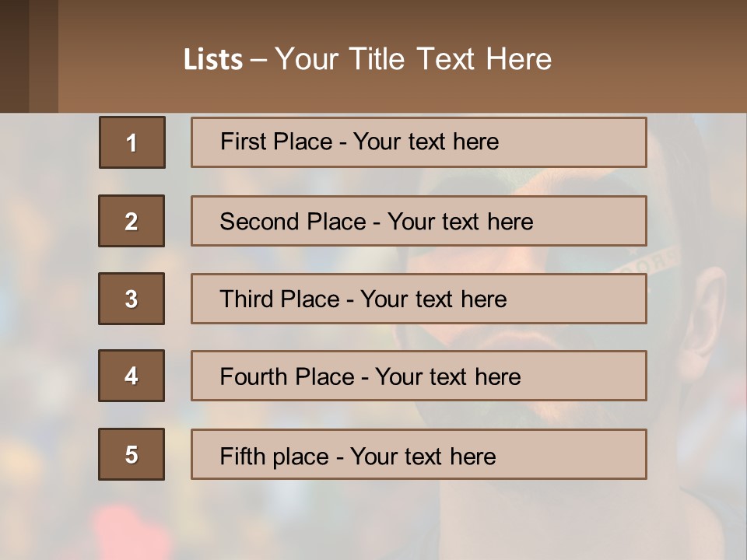Click the dark brown stripe in header corner
This screenshot has width=747, height=560.
pyautogui.click(x=14, y=56)
